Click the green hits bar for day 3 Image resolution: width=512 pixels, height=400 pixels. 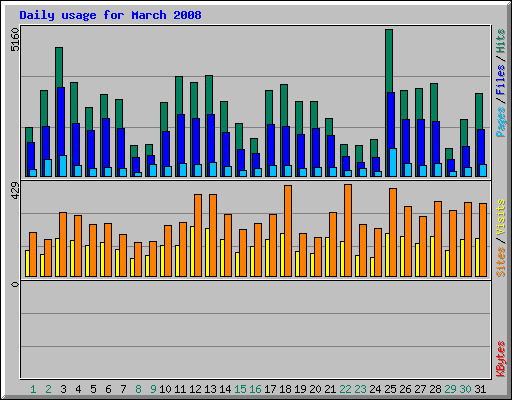(59, 68)
